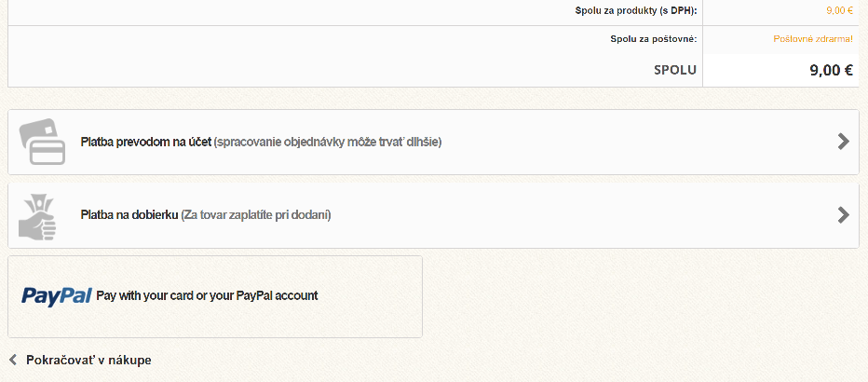Select Platba prevodom na účet payment
The height and width of the screenshot is (382, 868).
[x=146, y=142]
